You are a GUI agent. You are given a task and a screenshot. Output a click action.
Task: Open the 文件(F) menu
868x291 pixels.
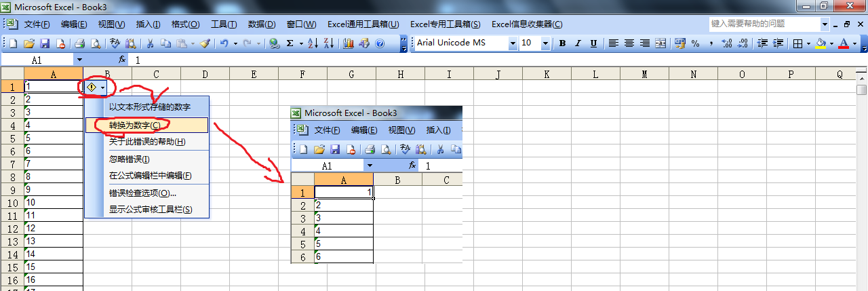point(37,24)
